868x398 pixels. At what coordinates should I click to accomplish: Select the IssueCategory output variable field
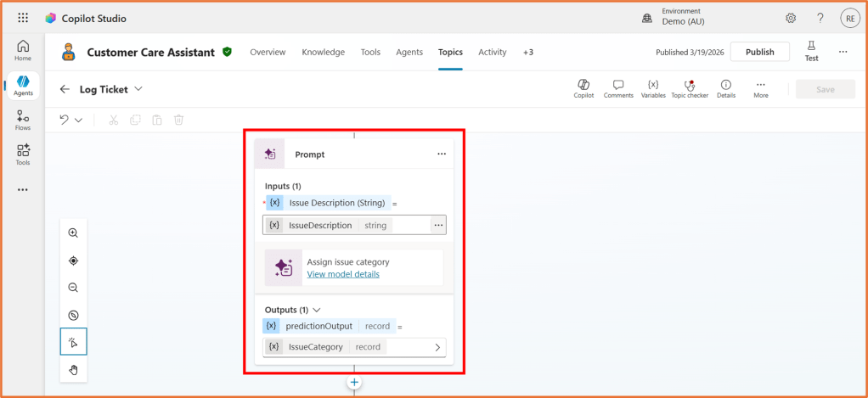coord(354,347)
